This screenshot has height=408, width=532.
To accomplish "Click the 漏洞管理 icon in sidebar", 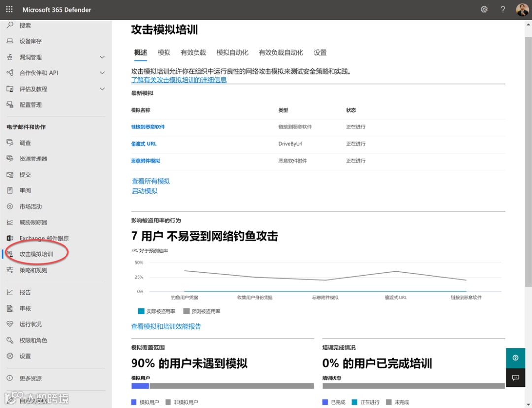I will tap(10, 57).
